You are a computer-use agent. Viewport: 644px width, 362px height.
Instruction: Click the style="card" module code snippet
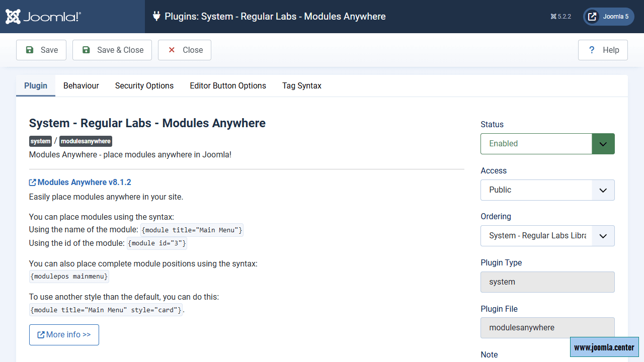[x=106, y=310]
